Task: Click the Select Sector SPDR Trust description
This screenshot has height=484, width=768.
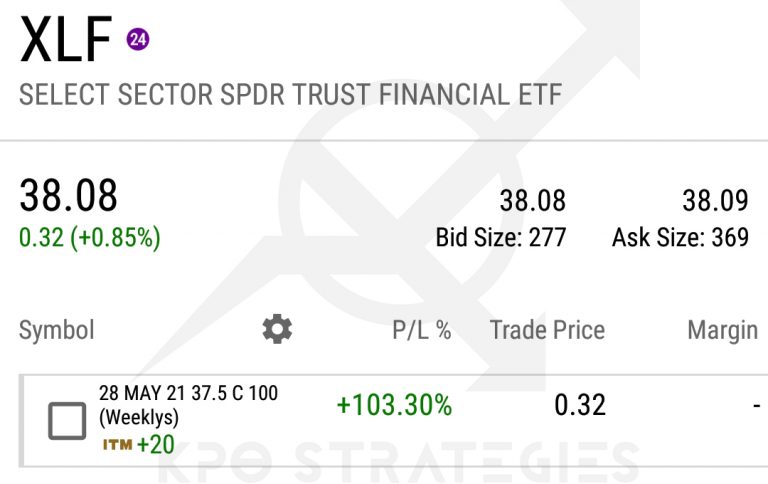Action: coord(290,96)
